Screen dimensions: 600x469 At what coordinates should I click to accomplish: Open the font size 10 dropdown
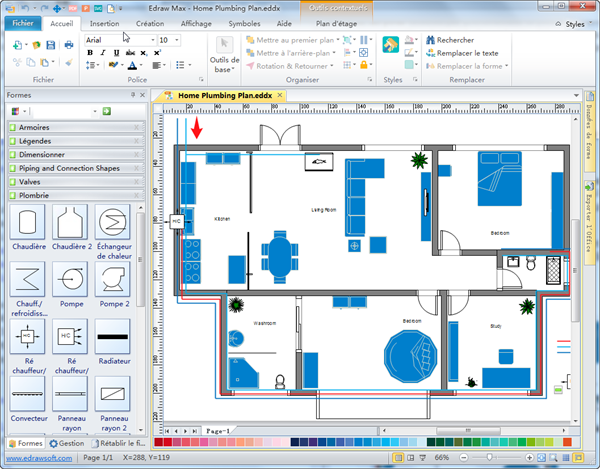[x=177, y=40]
